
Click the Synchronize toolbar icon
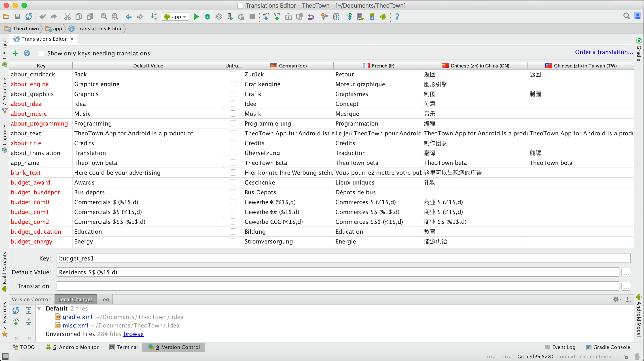pos(28,17)
